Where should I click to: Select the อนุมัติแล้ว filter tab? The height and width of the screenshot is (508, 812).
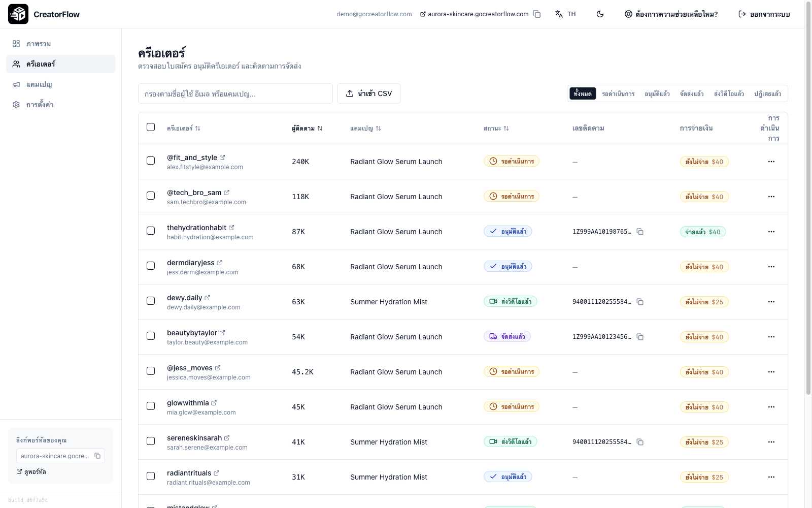[x=657, y=94]
